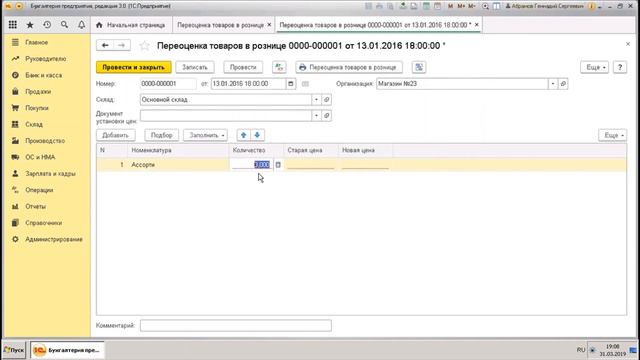This screenshot has height=360, width=640.
Task: Open Документ установки цен link icon
Action: 327,116
